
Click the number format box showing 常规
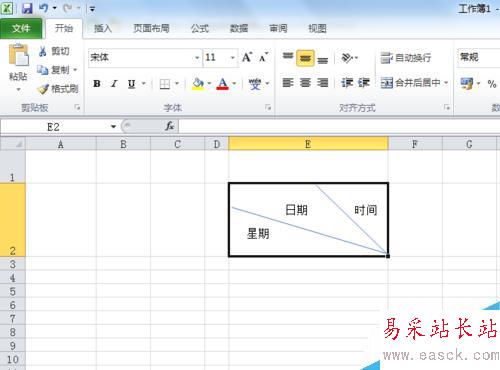point(479,58)
